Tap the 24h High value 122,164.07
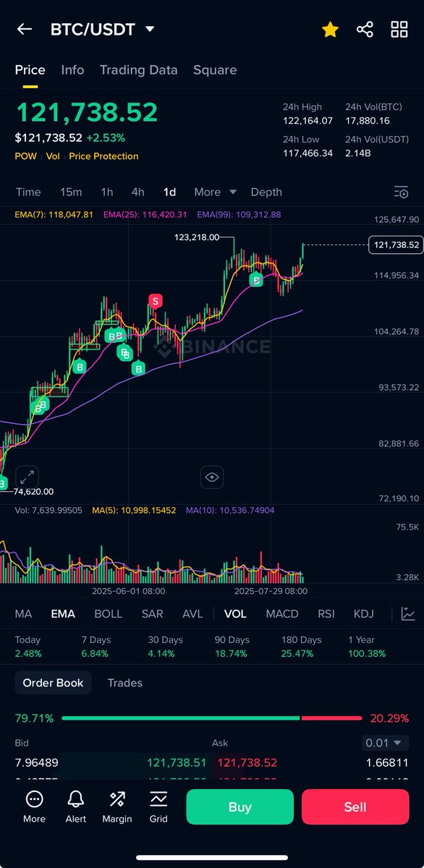The image size is (424, 868). 308,121
